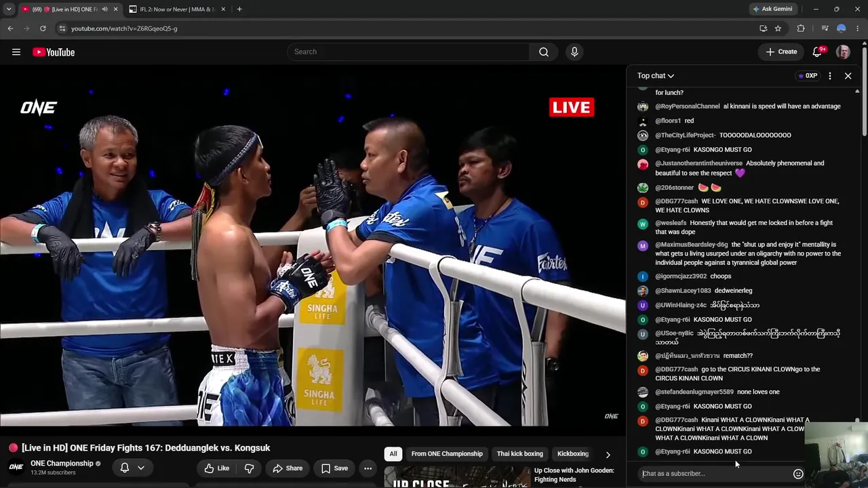Image resolution: width=868 pixels, height=488 pixels.
Task: Show more topic chips with arrow
Action: [608, 454]
